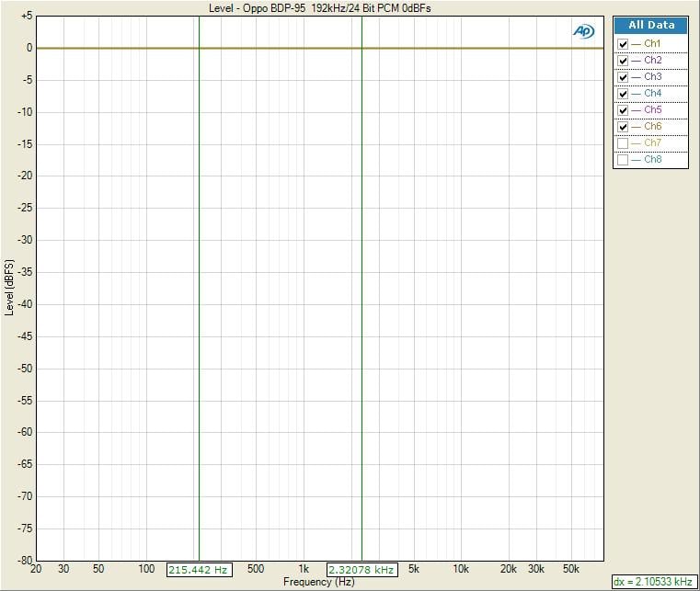Click the Ch5 legend label
The width and height of the screenshot is (700, 591).
point(653,109)
